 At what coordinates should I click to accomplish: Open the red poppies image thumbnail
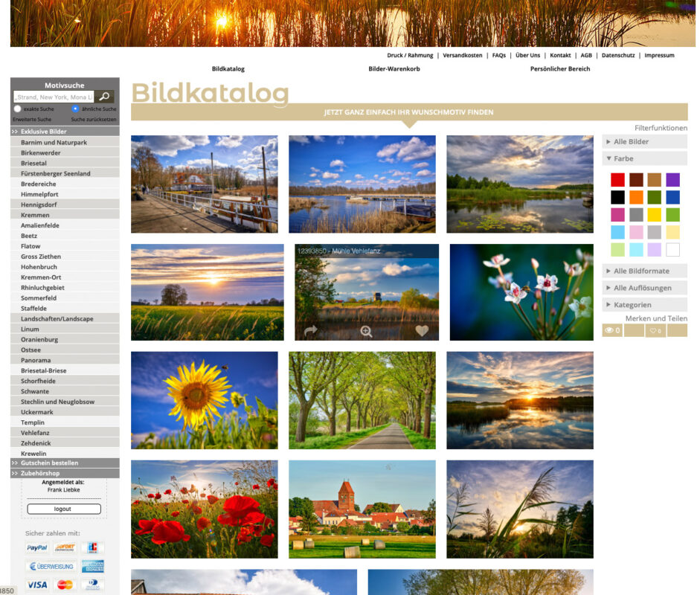[205, 509]
